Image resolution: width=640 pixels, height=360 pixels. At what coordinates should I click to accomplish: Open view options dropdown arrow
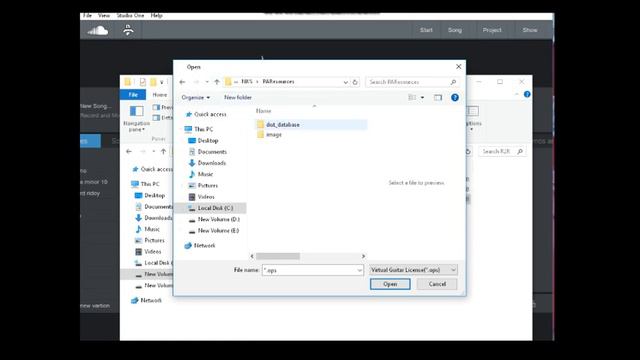(x=422, y=98)
